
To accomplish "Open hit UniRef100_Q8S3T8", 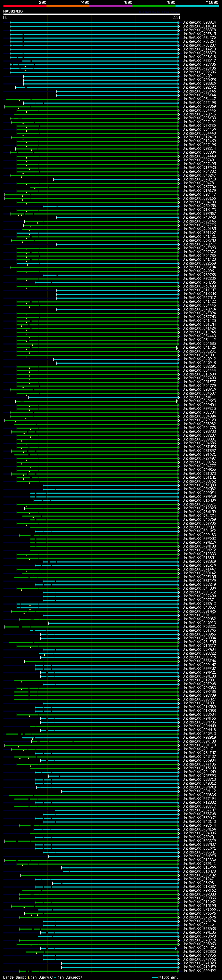I will 199,30.
